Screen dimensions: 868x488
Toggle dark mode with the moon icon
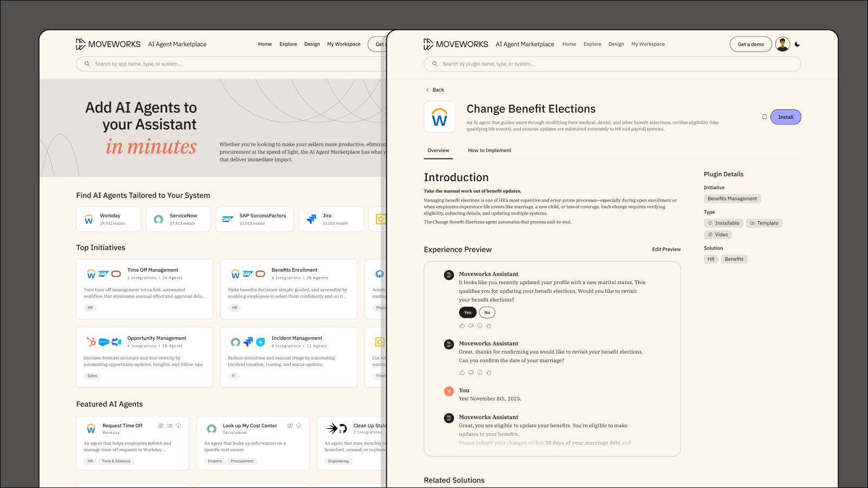[797, 44]
